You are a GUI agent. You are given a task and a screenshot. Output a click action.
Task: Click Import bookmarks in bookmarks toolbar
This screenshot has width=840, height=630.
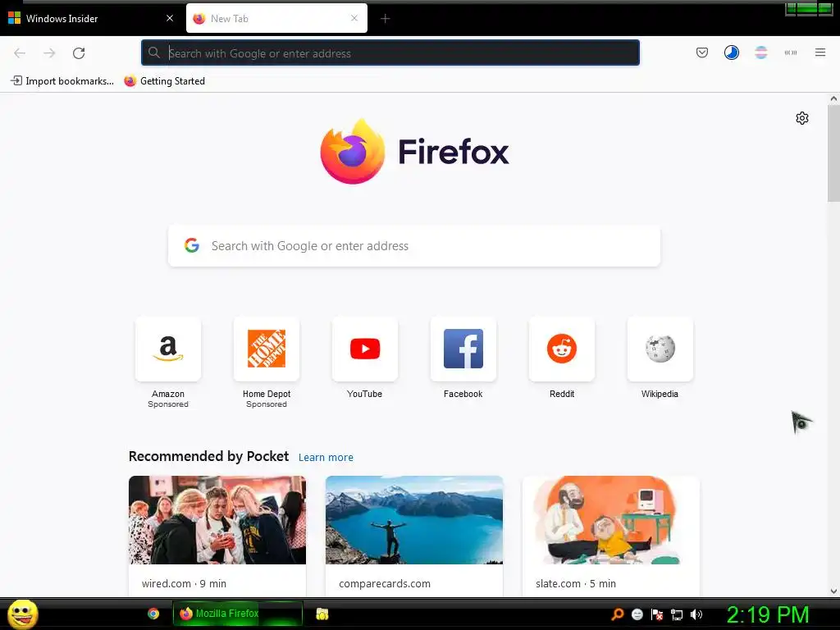62,81
